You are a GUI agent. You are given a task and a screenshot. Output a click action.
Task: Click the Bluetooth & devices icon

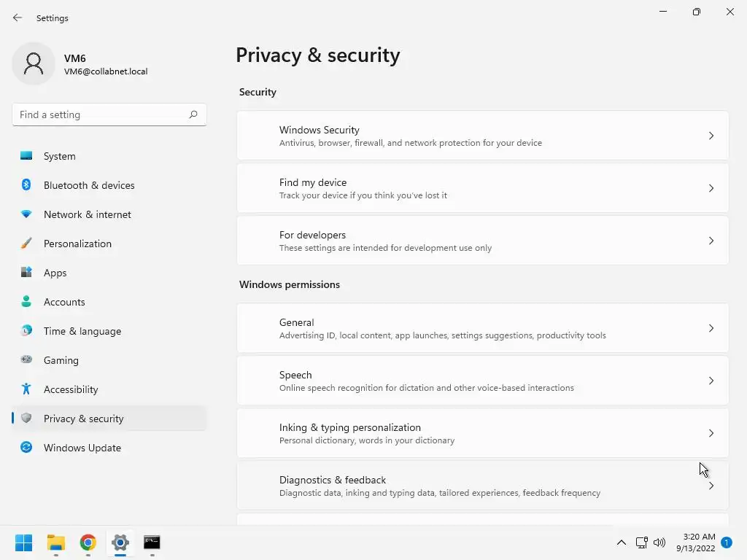coord(26,185)
